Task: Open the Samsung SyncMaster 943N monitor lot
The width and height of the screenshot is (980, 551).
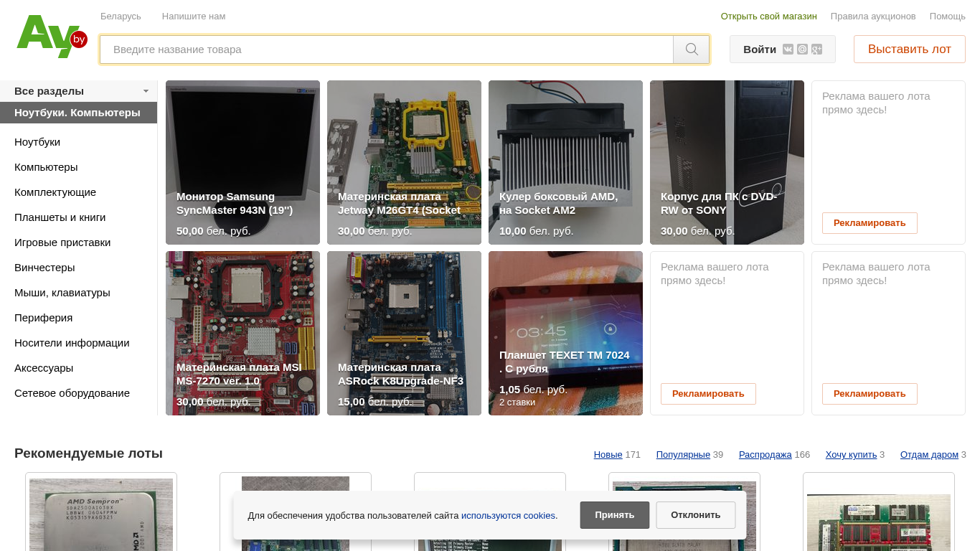Action: pyautogui.click(x=242, y=162)
